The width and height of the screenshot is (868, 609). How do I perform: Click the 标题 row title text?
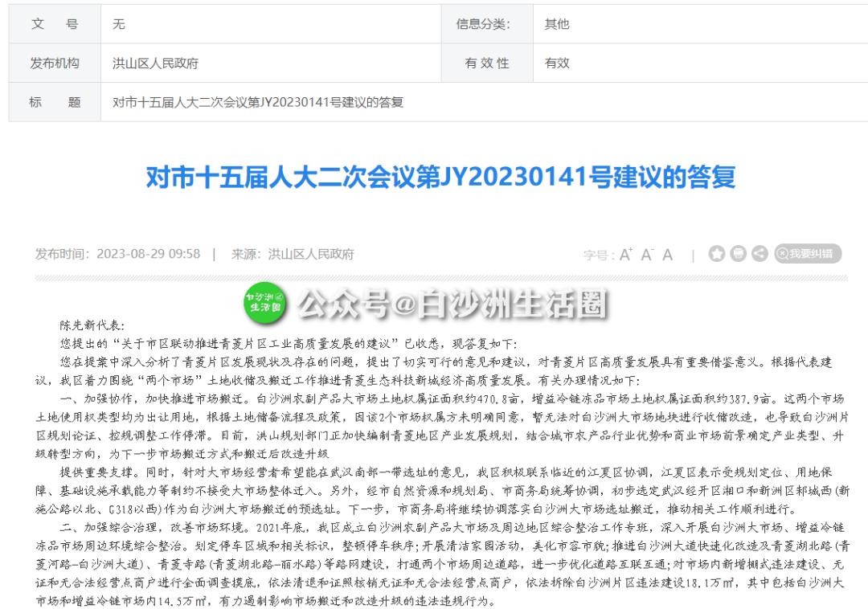pyautogui.click(x=257, y=102)
